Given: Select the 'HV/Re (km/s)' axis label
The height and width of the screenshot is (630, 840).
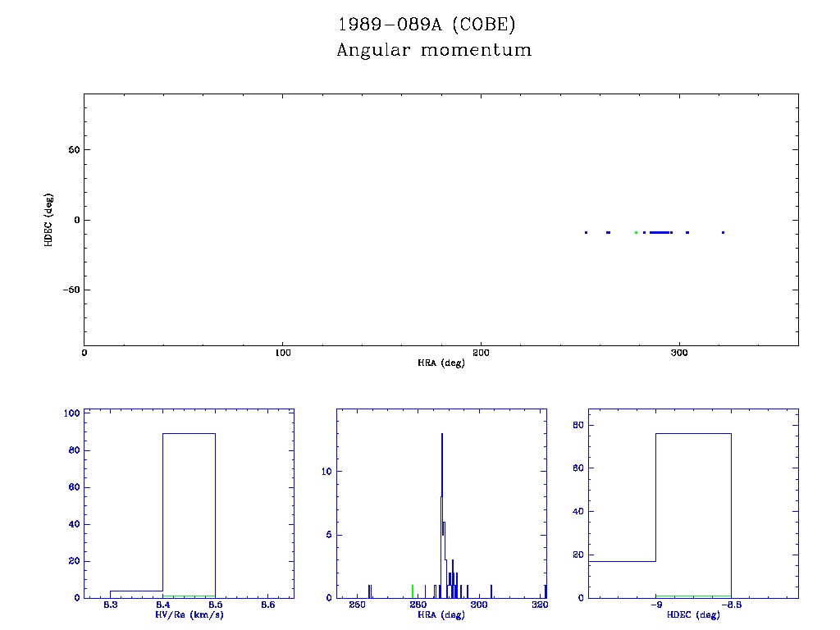Looking at the screenshot, I should (189, 614).
